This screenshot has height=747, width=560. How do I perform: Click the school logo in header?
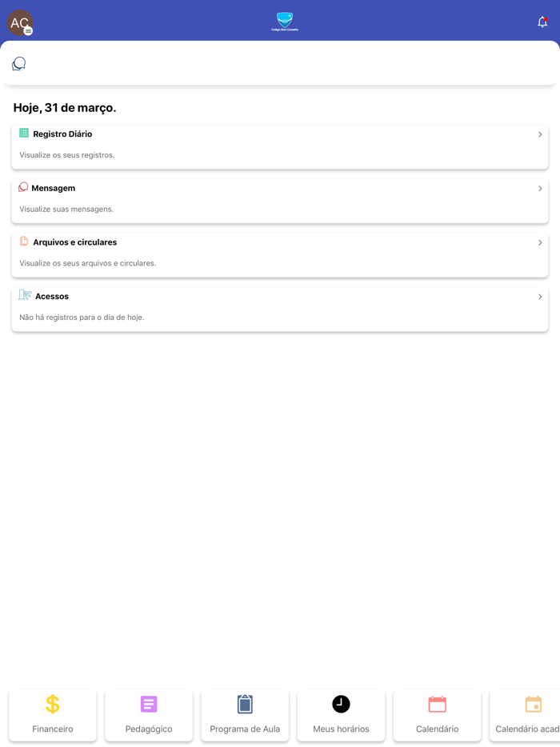(285, 22)
